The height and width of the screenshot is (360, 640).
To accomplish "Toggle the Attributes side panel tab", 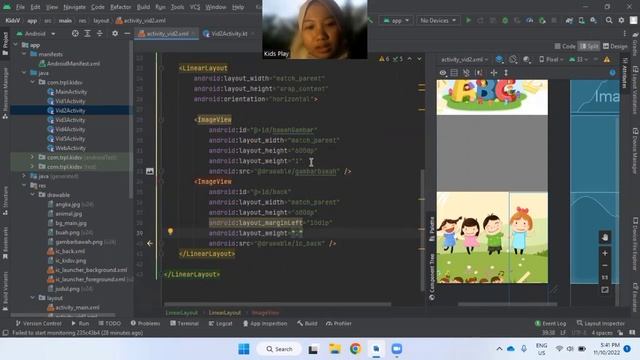I will click(624, 73).
